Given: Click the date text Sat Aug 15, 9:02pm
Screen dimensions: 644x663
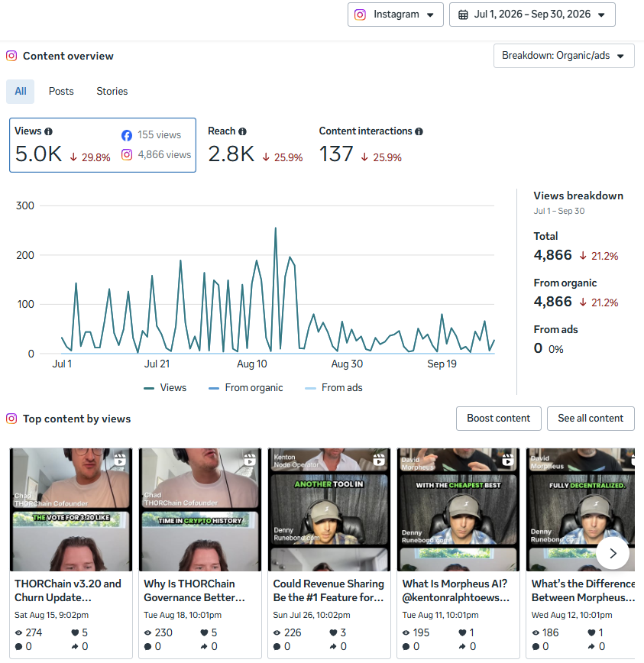Looking at the screenshot, I should (52, 615).
